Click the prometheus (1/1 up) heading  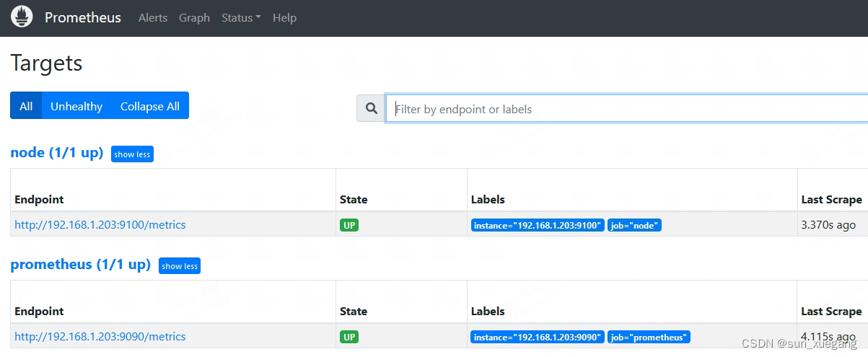coord(81,264)
